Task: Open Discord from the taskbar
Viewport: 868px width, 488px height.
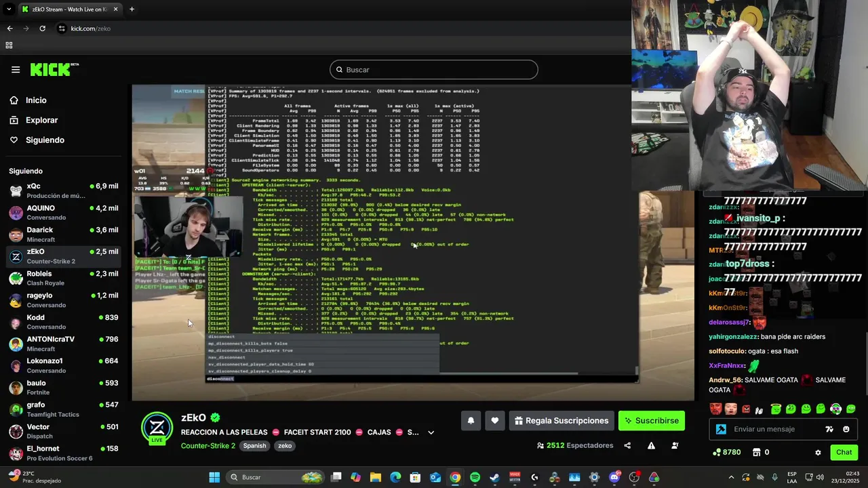Action: [x=614, y=477]
